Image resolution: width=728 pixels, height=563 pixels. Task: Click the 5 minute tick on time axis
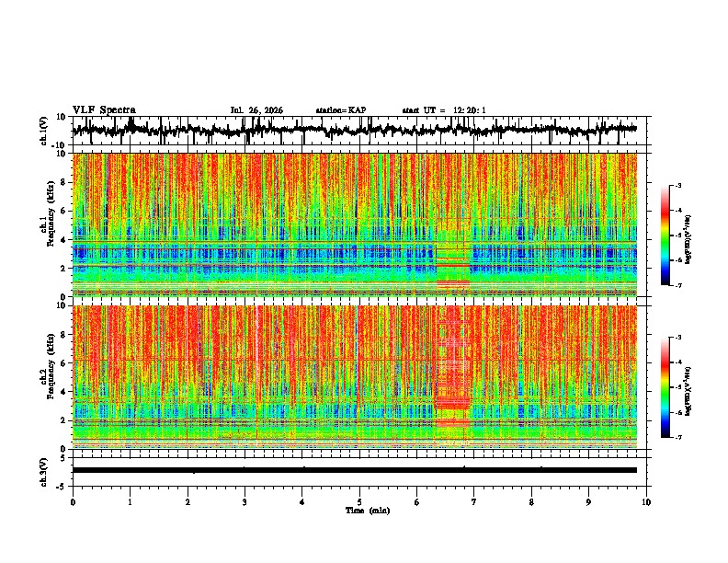click(x=359, y=502)
